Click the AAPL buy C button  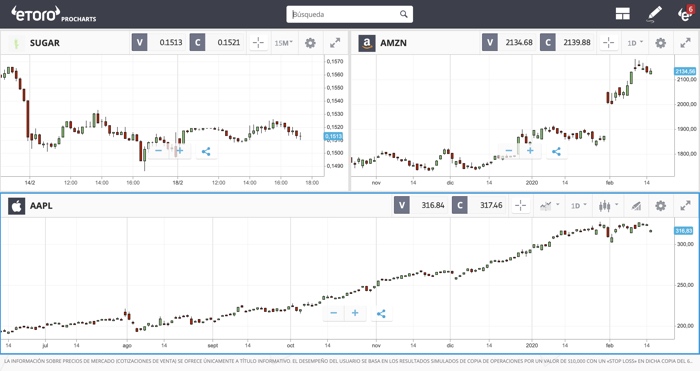click(x=460, y=205)
